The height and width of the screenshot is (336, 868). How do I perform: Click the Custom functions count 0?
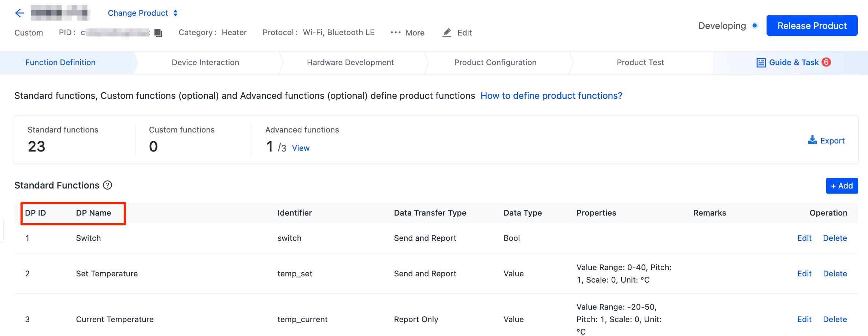[x=153, y=146]
